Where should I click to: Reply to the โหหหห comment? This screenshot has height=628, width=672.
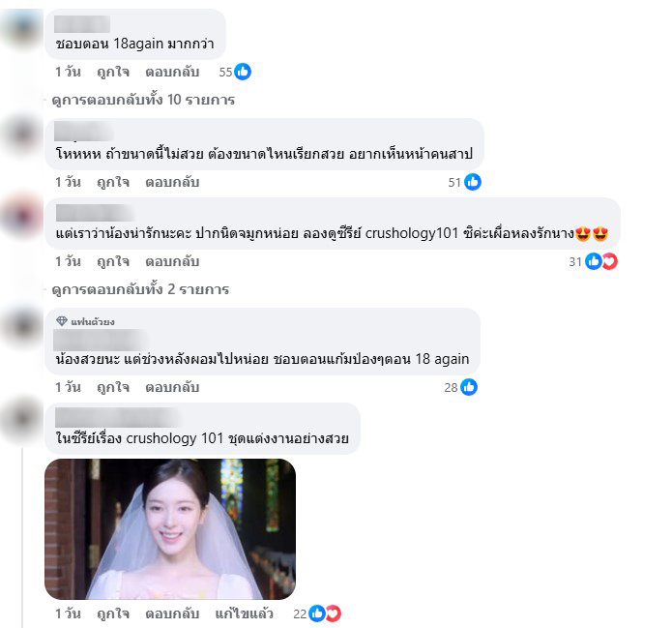coord(172,182)
